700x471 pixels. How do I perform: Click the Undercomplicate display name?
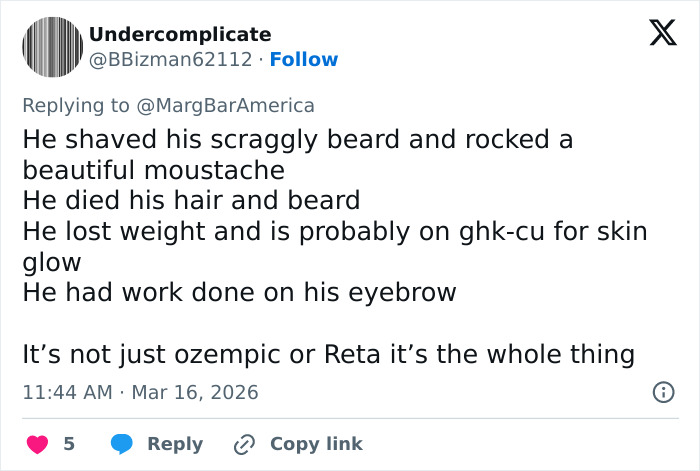point(180,35)
